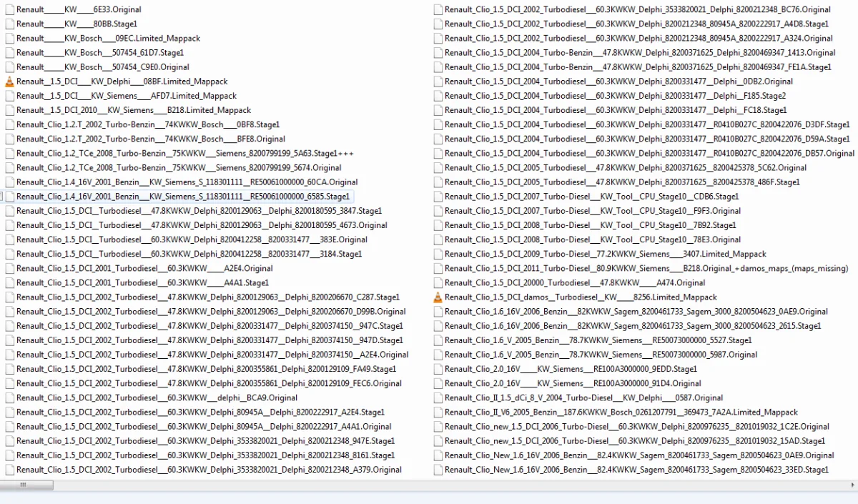
Task: Click file icon of B218.Original_+damos_maps file
Action: tap(438, 269)
